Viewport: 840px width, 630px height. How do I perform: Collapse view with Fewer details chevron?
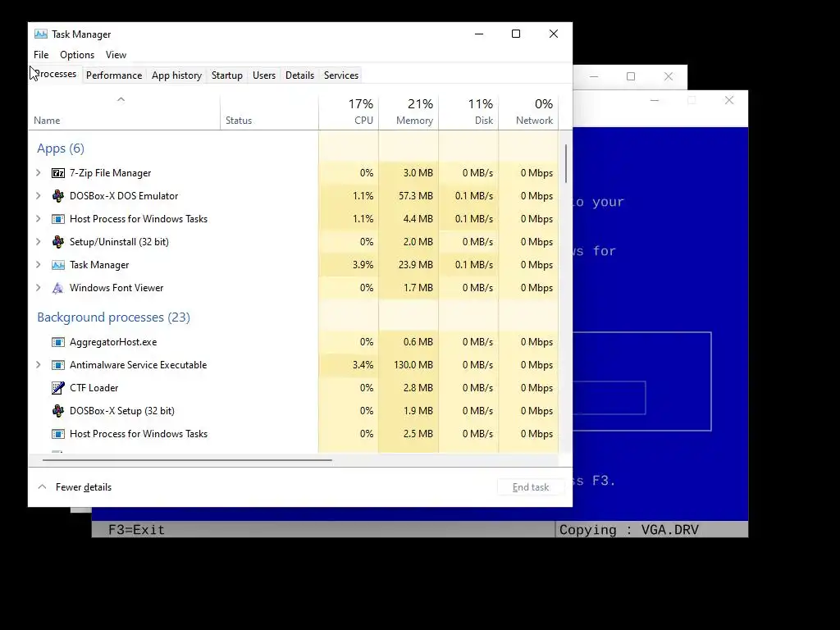click(x=43, y=487)
